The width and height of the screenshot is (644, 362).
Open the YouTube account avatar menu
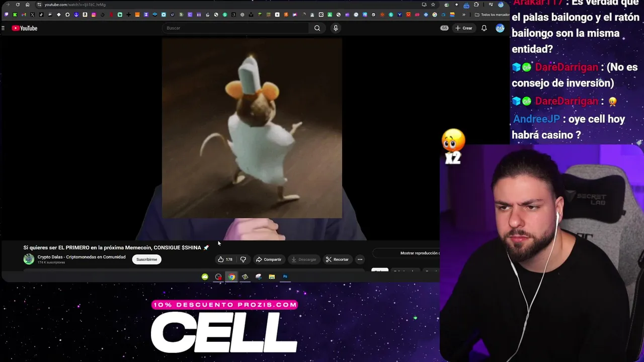point(500,28)
